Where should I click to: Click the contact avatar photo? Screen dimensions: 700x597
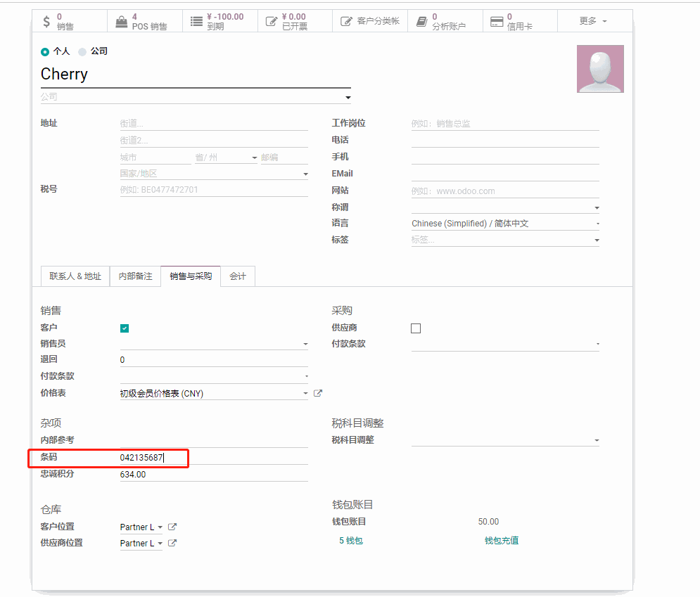pyautogui.click(x=600, y=69)
